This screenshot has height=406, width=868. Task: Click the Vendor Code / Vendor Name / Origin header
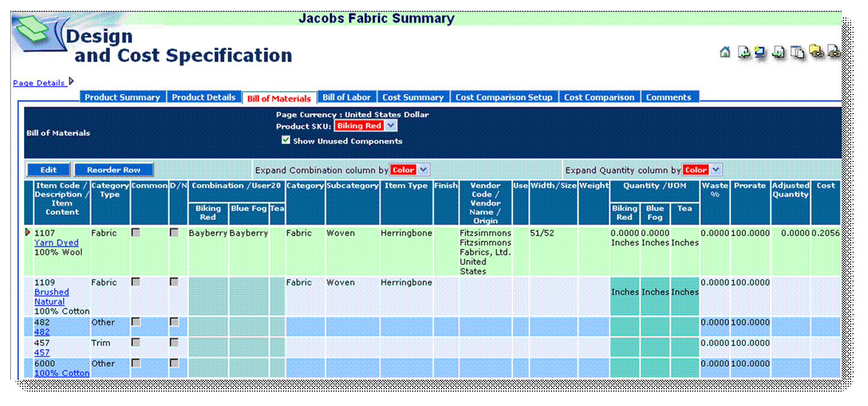pos(485,203)
